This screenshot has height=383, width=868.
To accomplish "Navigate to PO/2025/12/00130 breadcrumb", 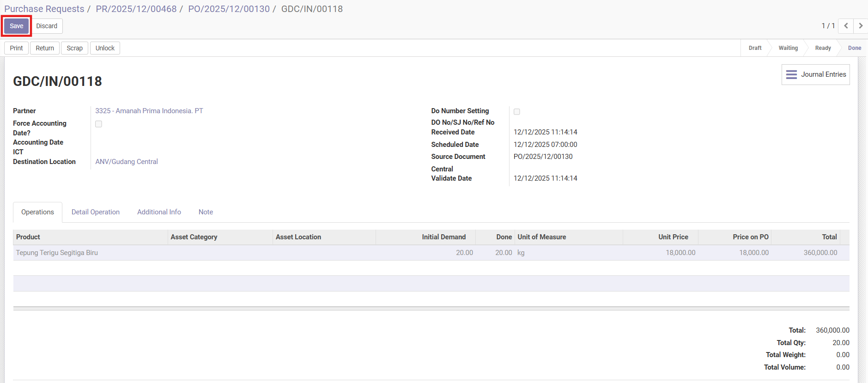I will [x=229, y=9].
